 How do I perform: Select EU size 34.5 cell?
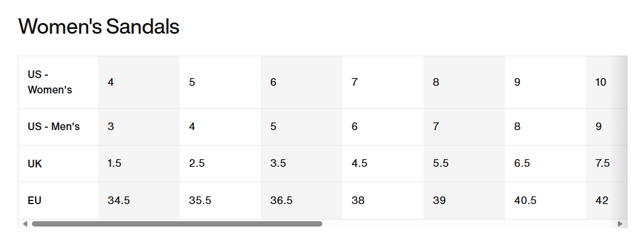[139, 201]
